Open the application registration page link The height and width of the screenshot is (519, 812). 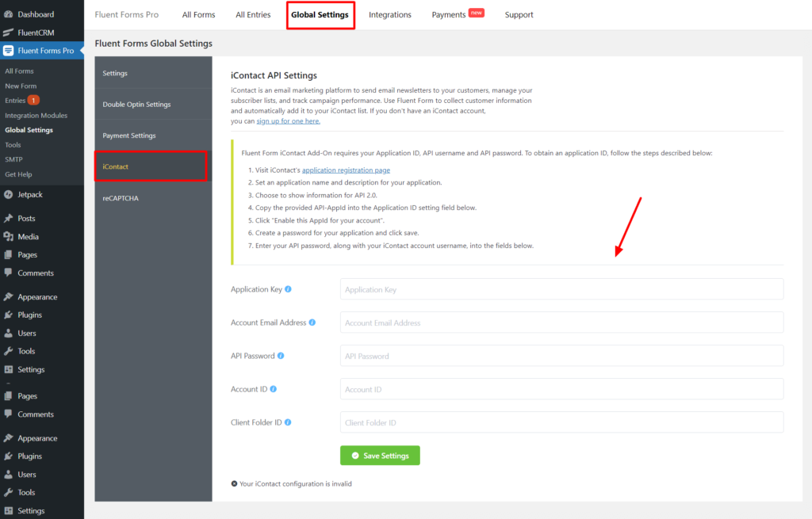(346, 170)
